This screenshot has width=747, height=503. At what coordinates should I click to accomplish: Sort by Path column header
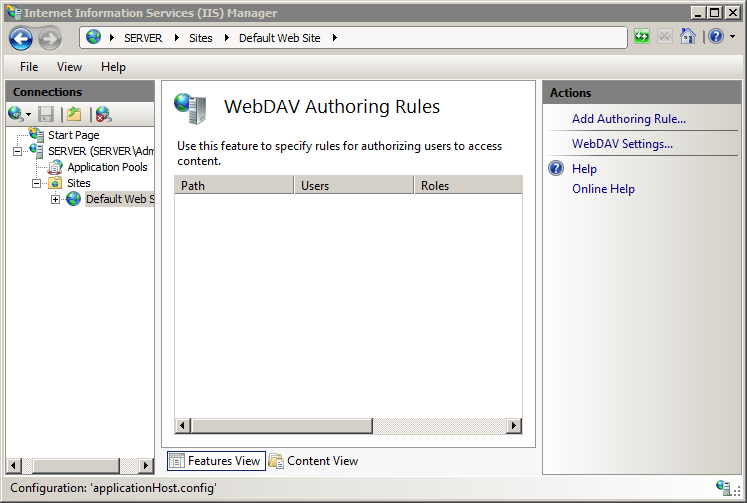pos(234,185)
